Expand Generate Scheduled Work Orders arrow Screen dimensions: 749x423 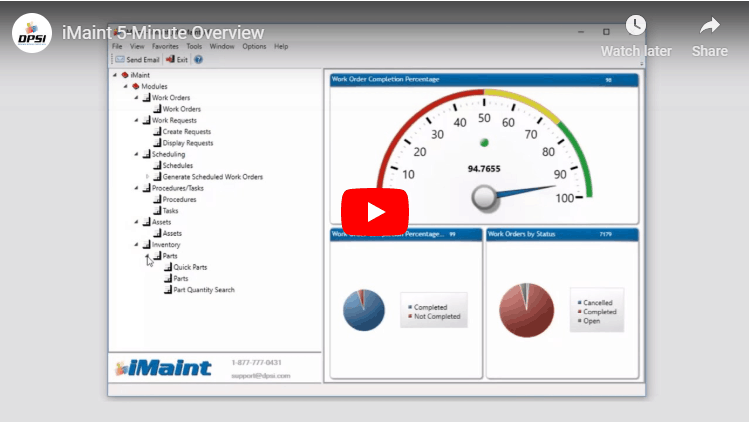coord(147,177)
